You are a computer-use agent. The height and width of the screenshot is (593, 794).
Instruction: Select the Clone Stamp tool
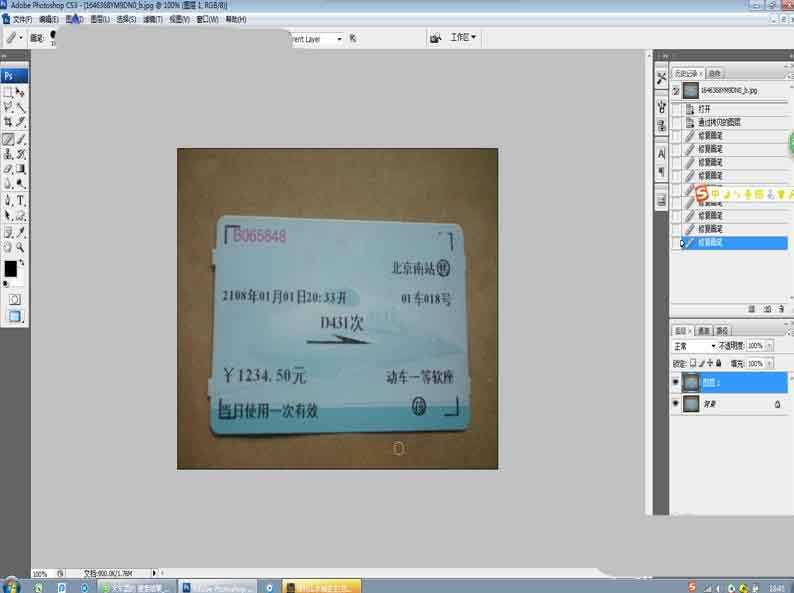[x=8, y=154]
